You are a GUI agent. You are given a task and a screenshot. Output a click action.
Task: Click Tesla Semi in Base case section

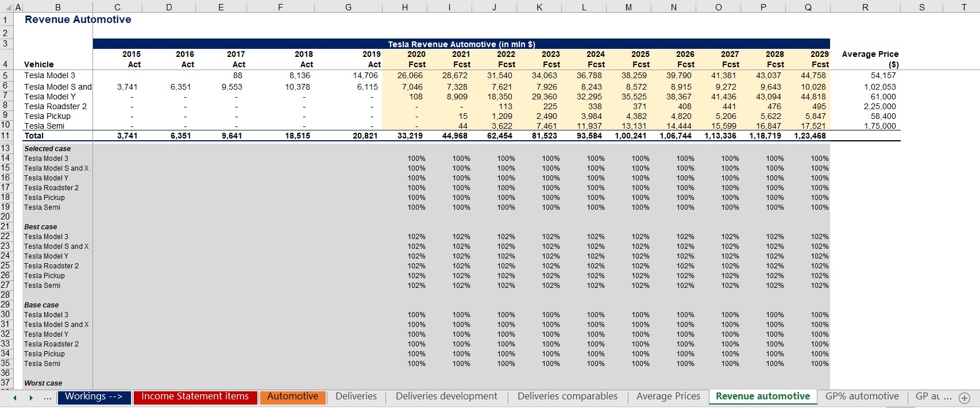point(42,363)
